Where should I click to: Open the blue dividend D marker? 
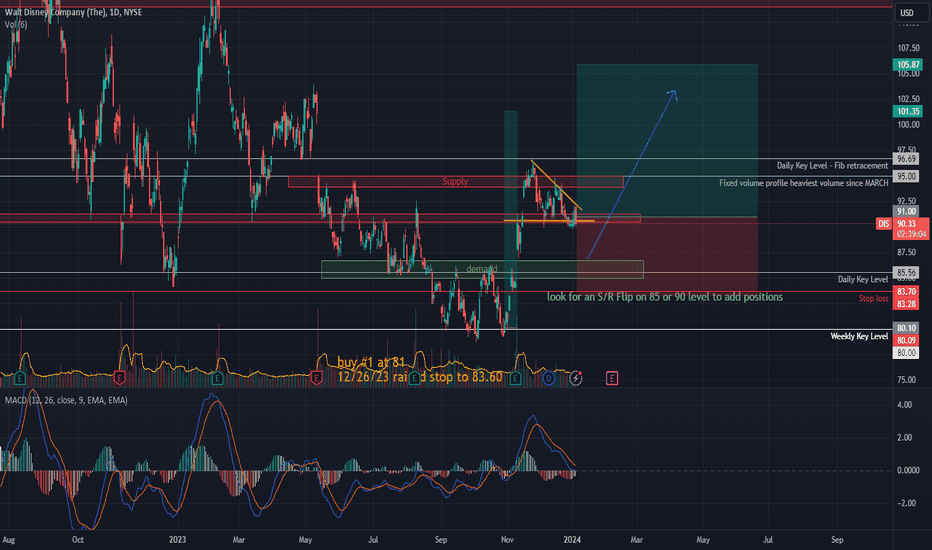(x=549, y=378)
